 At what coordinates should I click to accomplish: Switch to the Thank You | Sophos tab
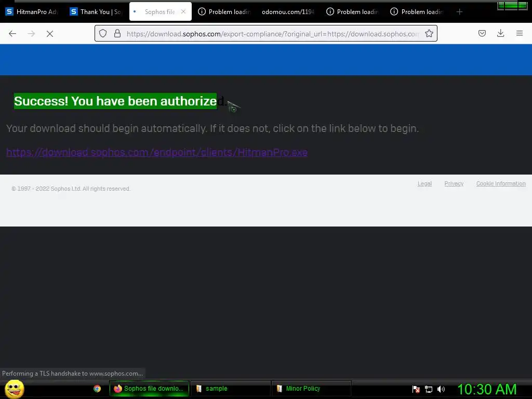tap(96, 12)
